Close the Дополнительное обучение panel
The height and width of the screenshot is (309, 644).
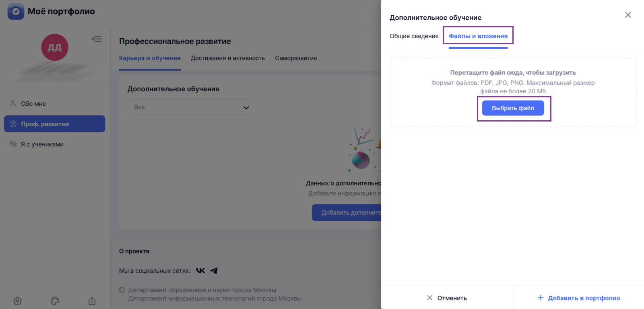627,15
